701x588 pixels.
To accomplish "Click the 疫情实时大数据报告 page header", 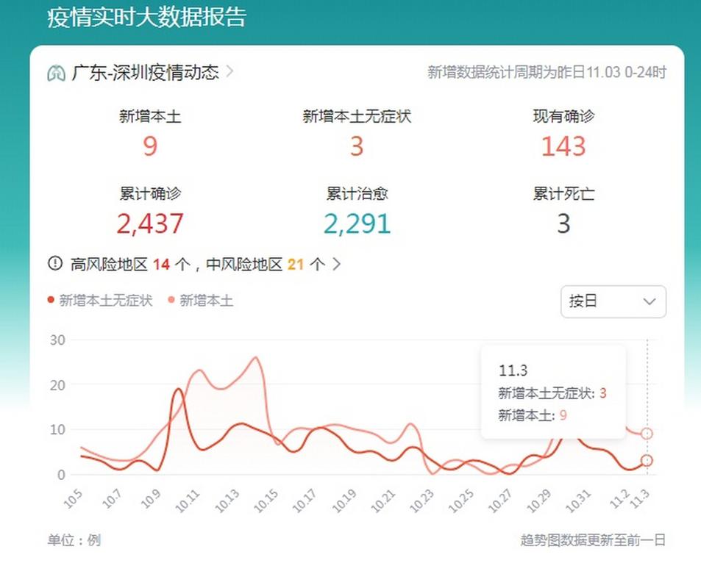I will click(x=146, y=18).
